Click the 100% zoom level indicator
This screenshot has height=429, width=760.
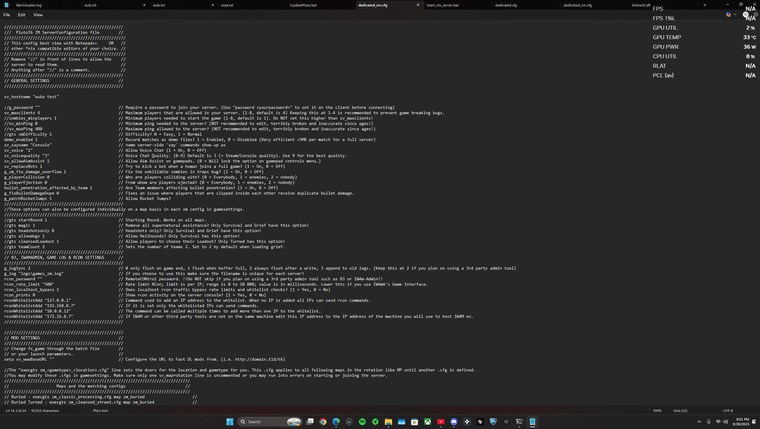pos(657,410)
